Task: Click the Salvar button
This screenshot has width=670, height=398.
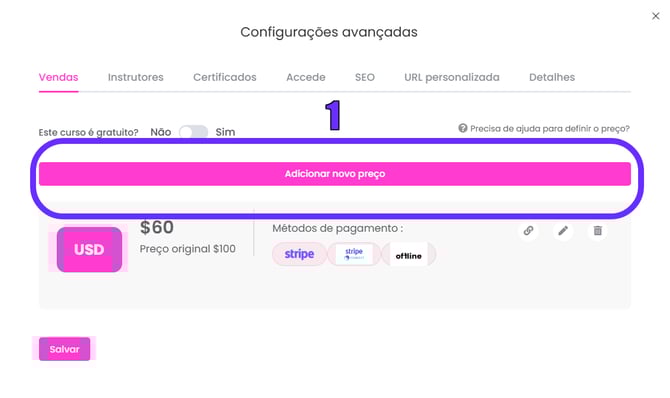Action: [65, 349]
